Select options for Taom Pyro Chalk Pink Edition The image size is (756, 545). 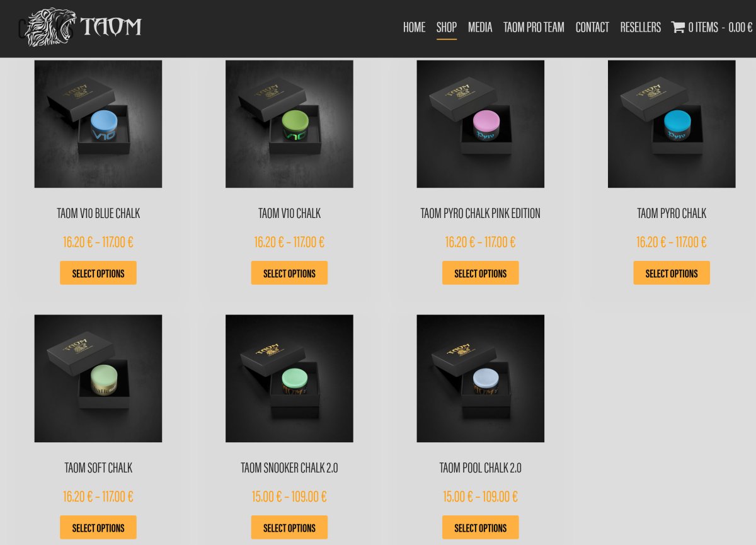pos(481,273)
